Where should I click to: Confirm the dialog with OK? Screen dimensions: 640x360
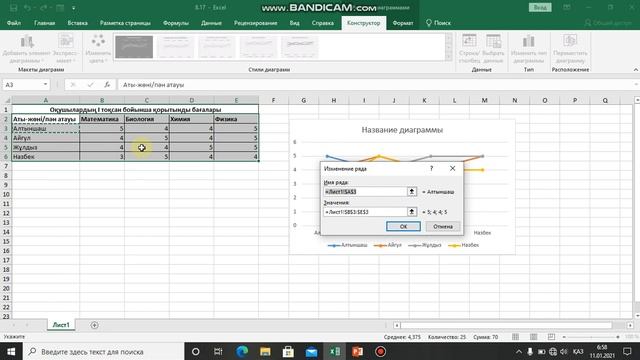coord(403,226)
